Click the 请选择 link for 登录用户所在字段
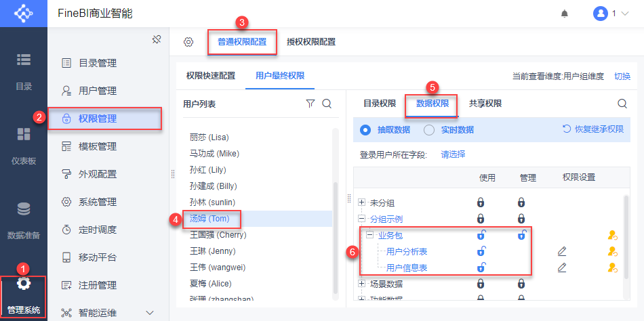The image size is (644, 321). click(x=453, y=154)
